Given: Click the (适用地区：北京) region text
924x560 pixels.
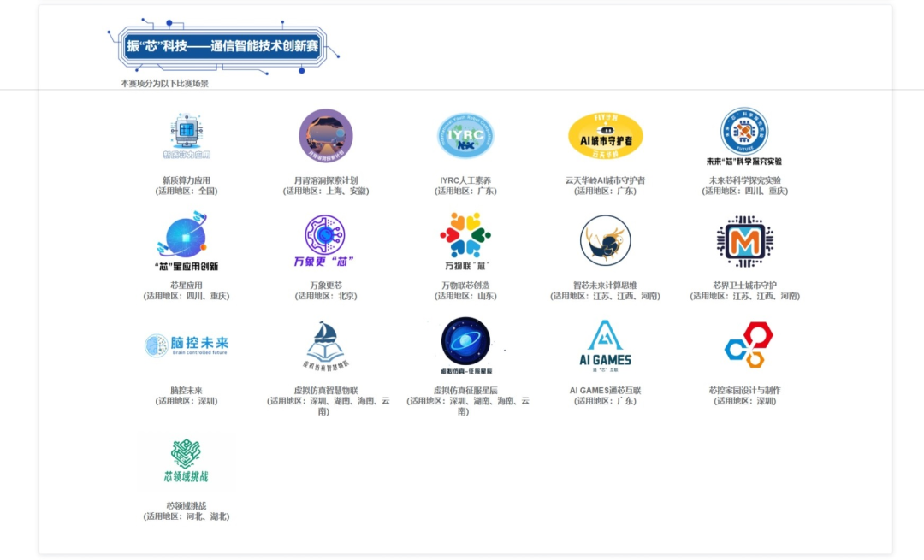Looking at the screenshot, I should pos(326,296).
